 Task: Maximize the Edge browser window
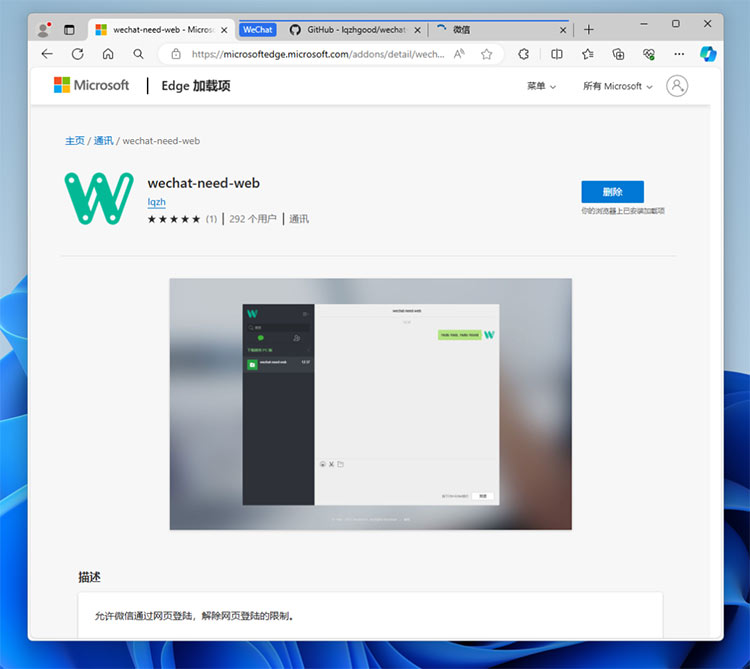(675, 23)
